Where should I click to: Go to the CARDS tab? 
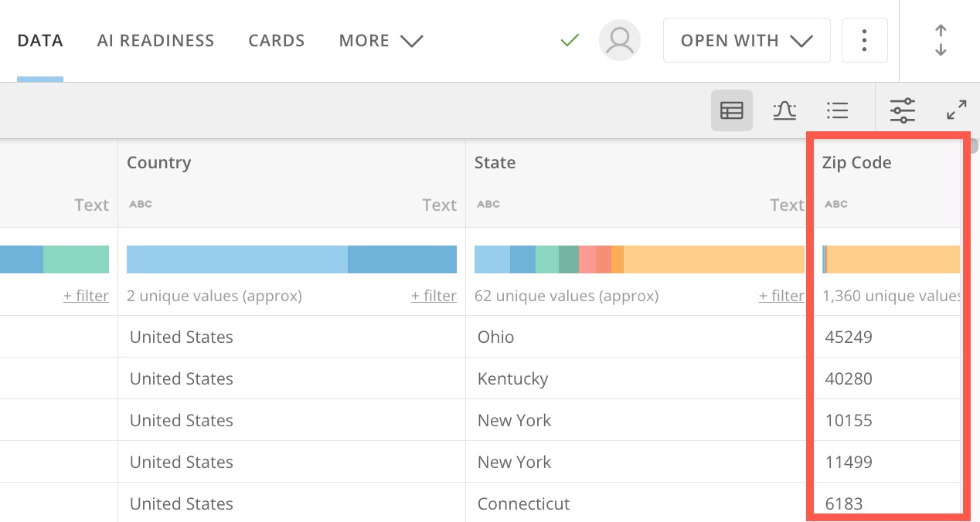277,40
